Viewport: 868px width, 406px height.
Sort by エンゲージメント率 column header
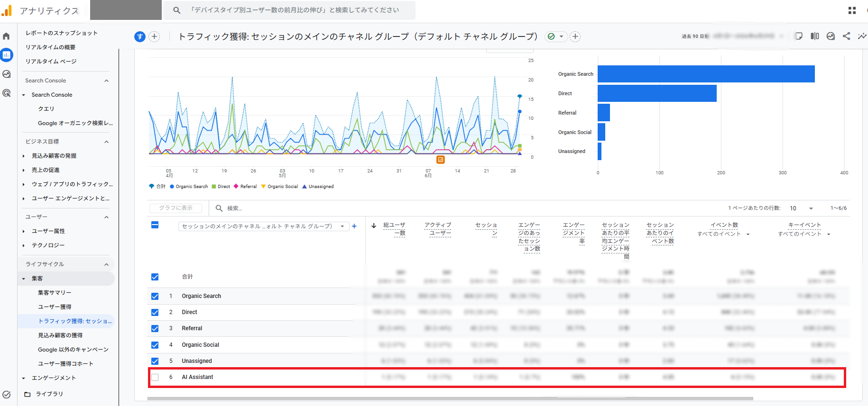573,233
